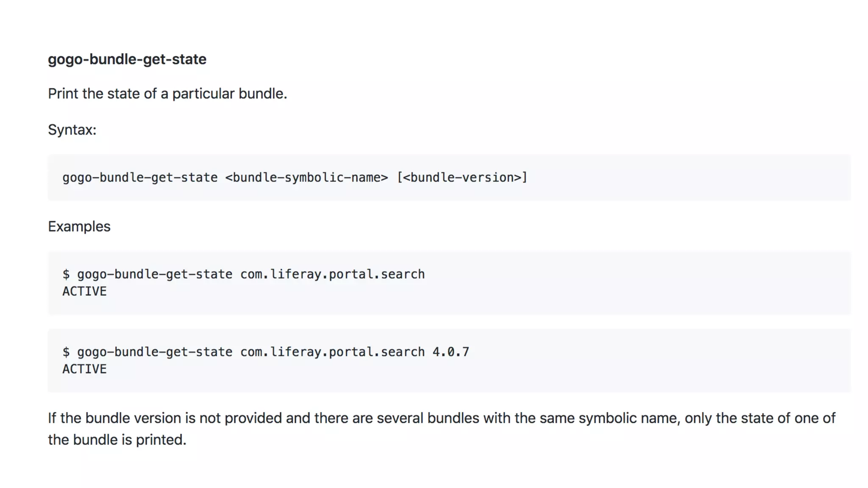Image resolution: width=868 pixels, height=488 pixels.
Task: Click the <bundle-symbolic-name> placeholder
Action: click(306, 177)
